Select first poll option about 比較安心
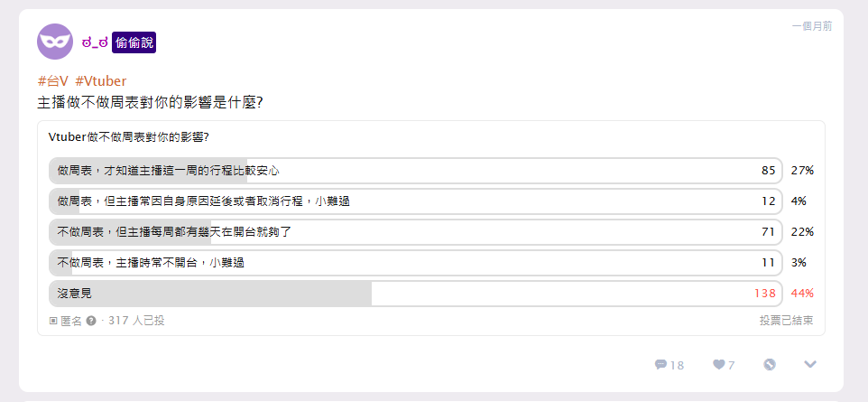Image resolution: width=868 pixels, height=402 pixels. coord(415,170)
